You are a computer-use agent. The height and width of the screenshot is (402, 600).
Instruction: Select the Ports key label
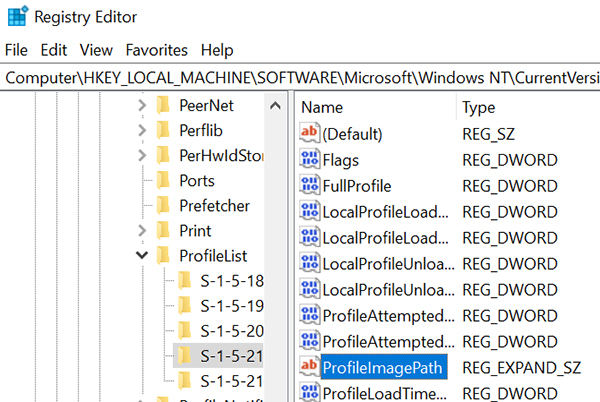pos(197,181)
